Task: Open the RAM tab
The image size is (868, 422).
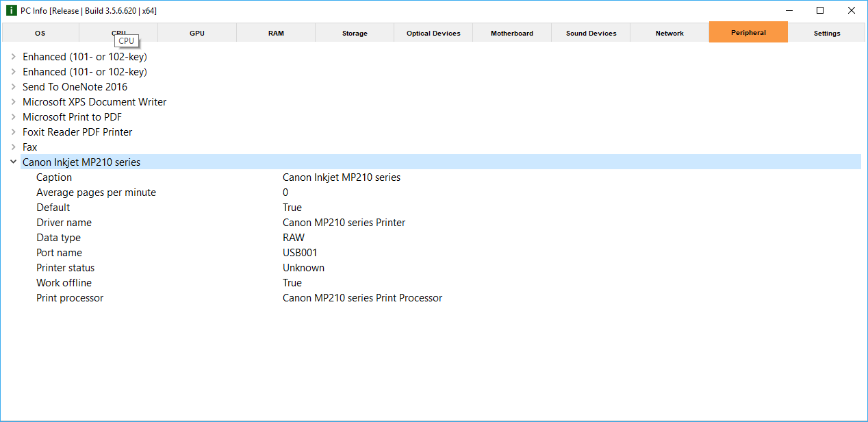Action: coord(276,32)
